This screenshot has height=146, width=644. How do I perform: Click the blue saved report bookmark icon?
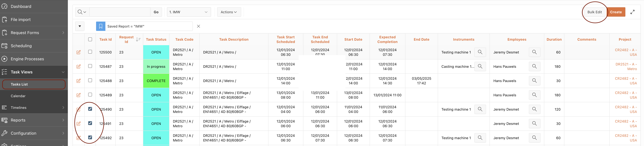100,26
